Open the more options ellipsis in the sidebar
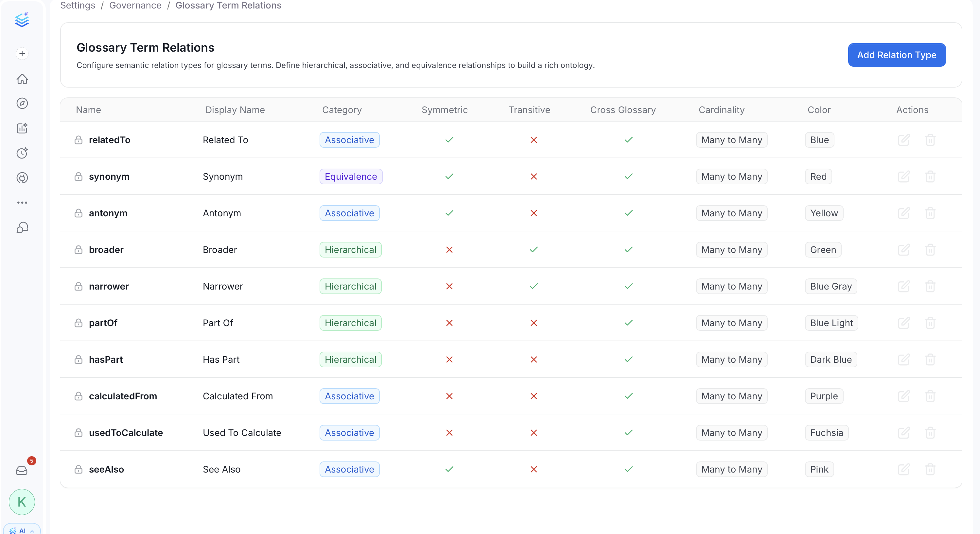Image resolution: width=980 pixels, height=534 pixels. tap(22, 203)
